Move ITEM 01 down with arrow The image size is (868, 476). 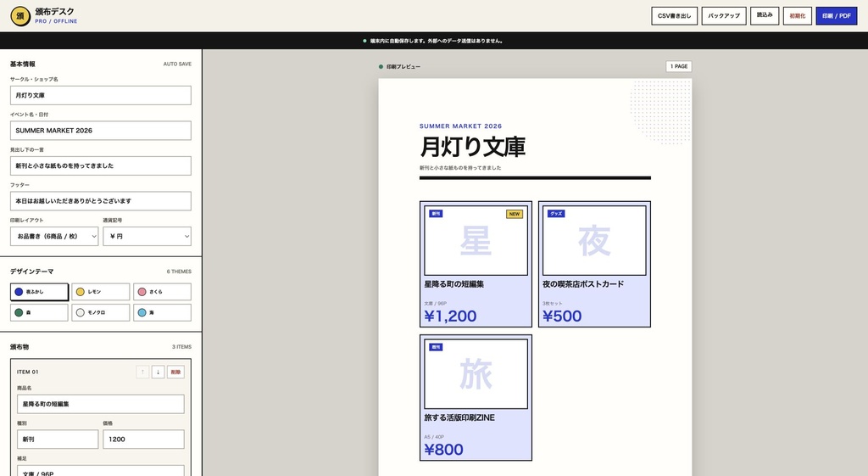[x=158, y=372]
